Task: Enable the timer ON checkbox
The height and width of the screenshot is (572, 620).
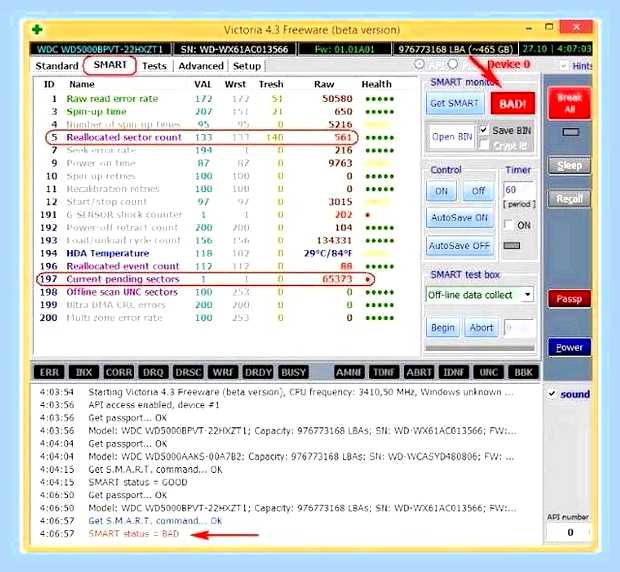Action: click(509, 225)
